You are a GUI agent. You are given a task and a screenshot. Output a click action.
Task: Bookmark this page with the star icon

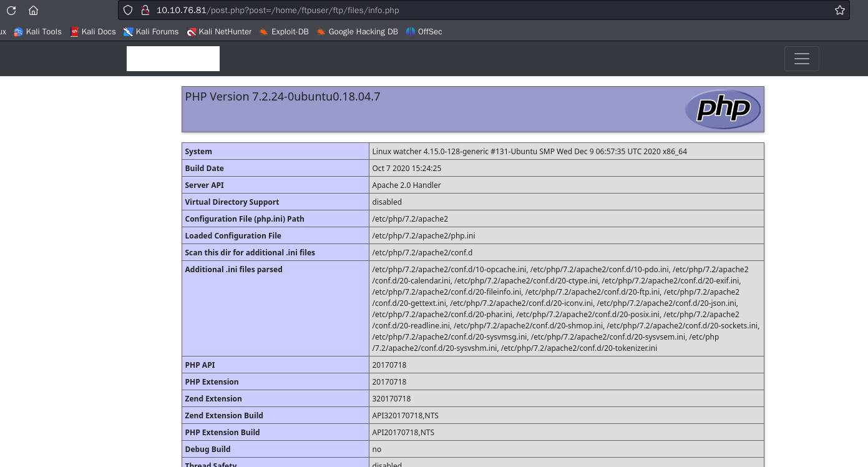[839, 10]
